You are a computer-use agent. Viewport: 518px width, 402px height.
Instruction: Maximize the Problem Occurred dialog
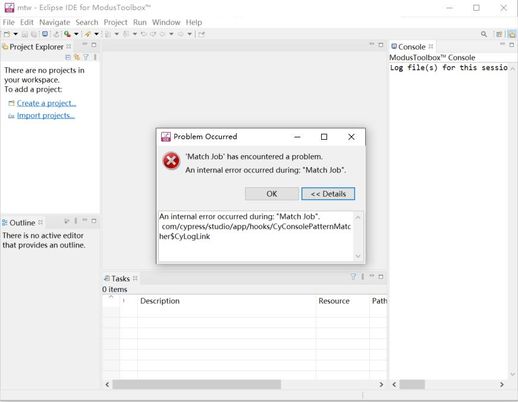[x=324, y=137]
